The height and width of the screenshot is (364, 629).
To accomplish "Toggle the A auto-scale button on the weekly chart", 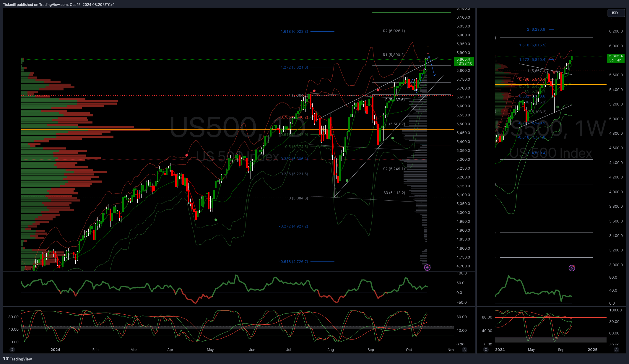I will (x=616, y=350).
